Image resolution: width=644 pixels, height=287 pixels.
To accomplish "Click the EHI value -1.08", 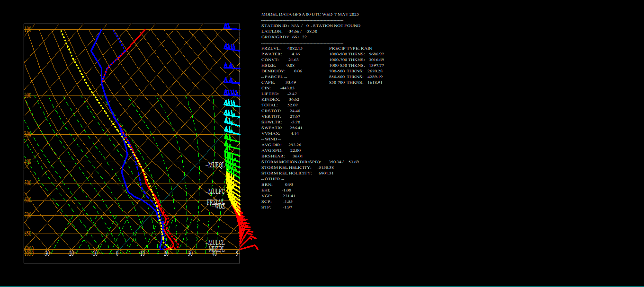I will pos(287,190).
